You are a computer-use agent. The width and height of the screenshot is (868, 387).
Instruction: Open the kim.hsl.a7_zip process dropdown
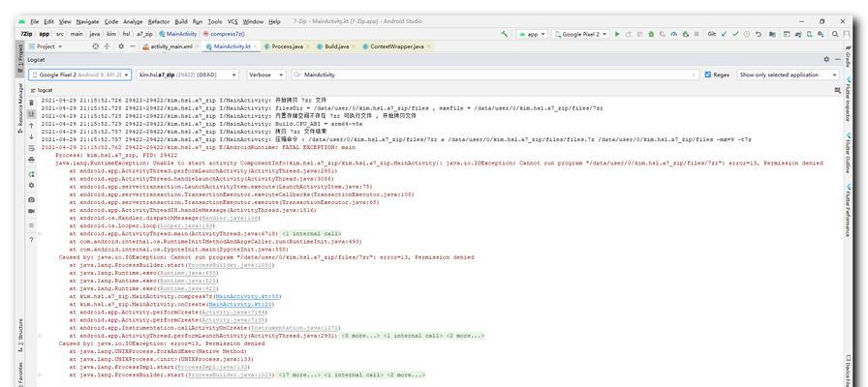coord(188,74)
